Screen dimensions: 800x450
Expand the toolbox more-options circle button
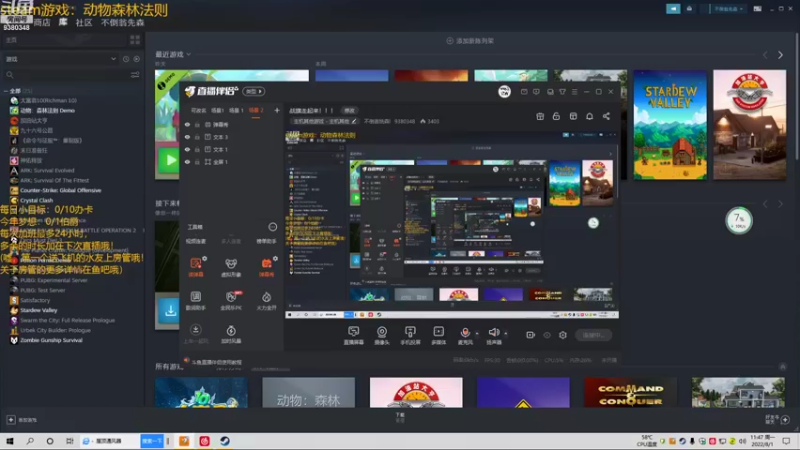[272, 227]
